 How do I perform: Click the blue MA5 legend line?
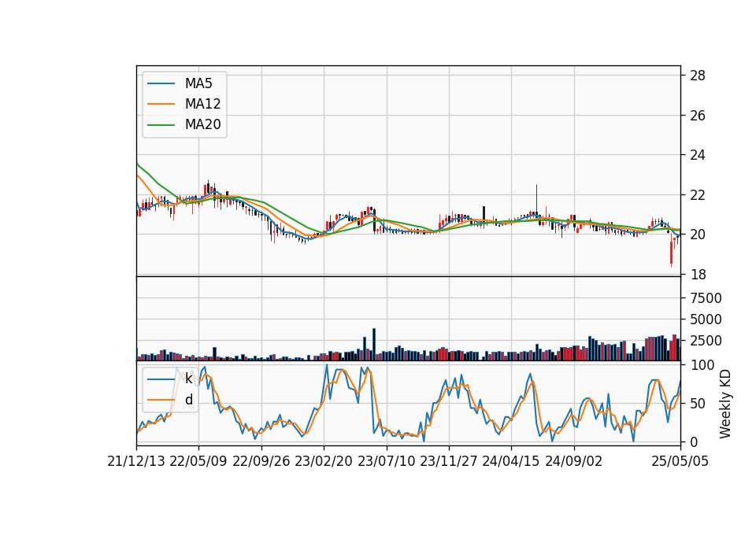[161, 84]
